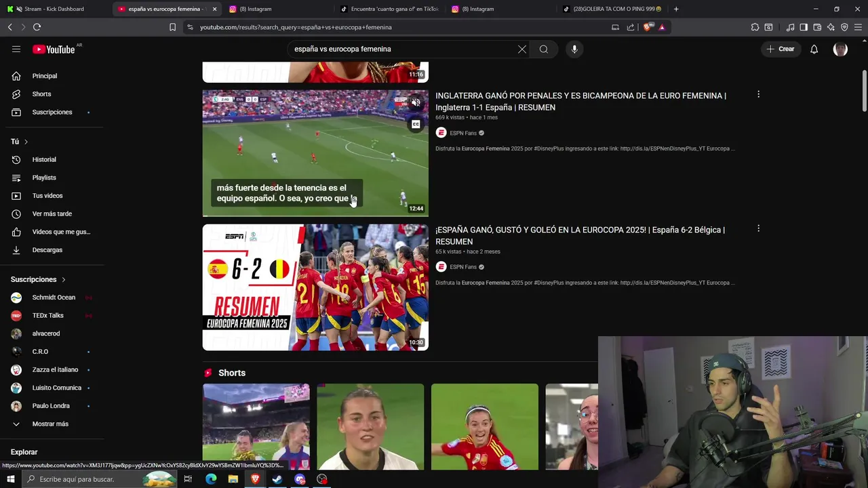Click the browser reload button
The height and width of the screenshot is (488, 868).
37,27
